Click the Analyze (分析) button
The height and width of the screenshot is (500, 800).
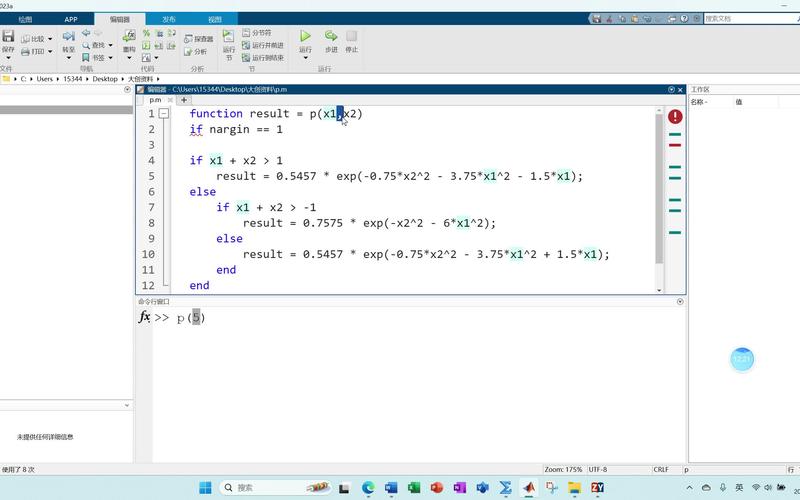point(196,52)
